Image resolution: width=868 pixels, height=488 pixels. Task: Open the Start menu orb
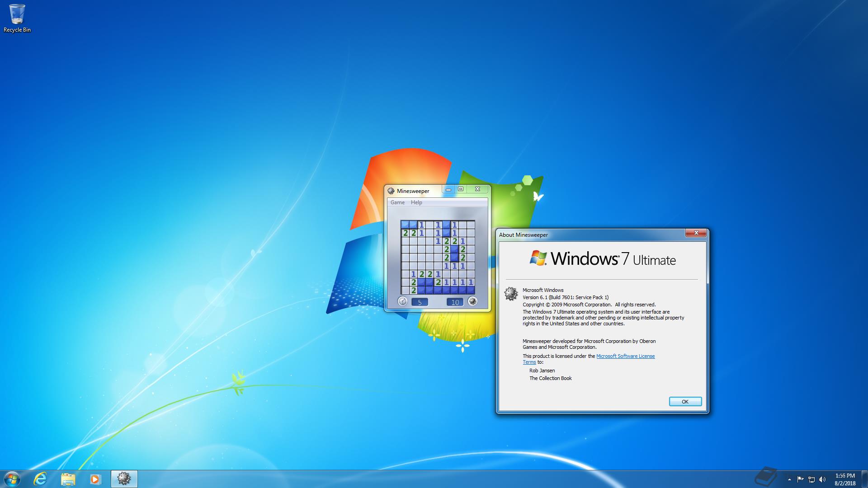[x=12, y=479]
